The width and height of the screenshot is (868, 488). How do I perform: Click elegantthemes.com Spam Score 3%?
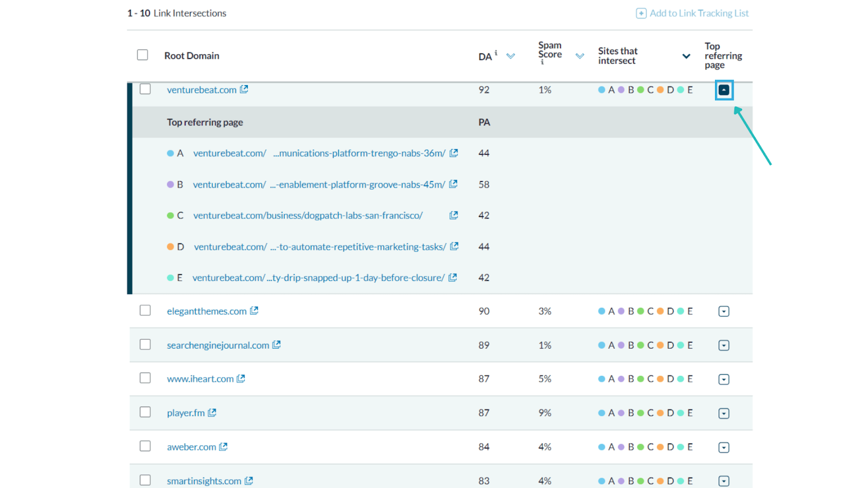point(545,311)
